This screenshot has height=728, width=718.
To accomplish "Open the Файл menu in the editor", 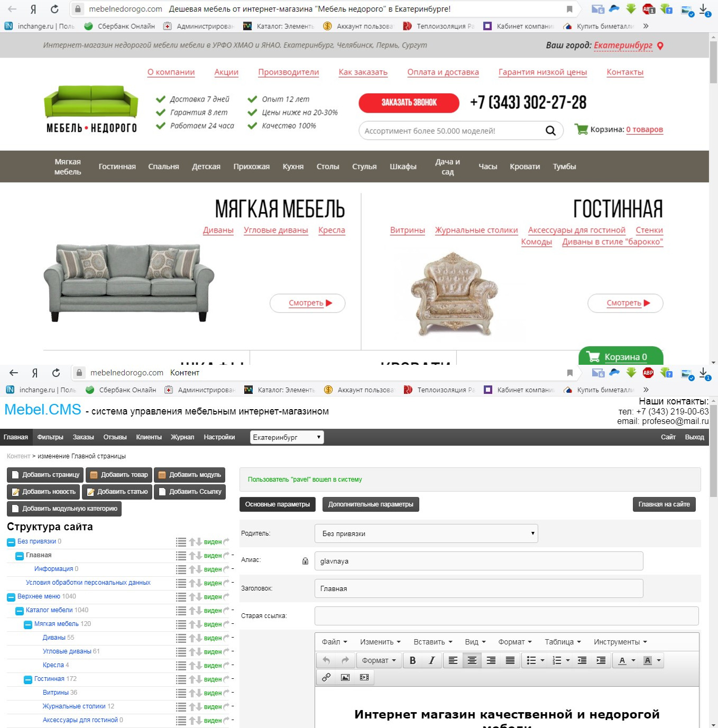I will click(x=335, y=642).
